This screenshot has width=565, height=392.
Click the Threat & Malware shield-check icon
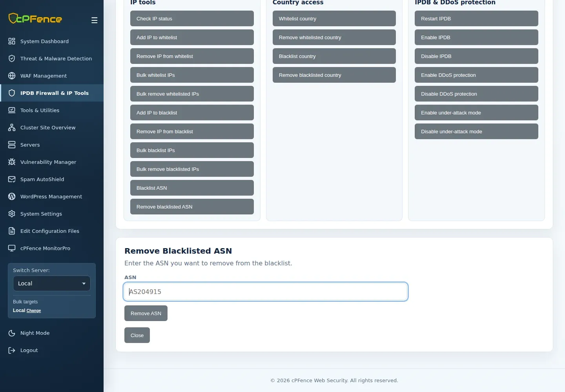(x=12, y=58)
